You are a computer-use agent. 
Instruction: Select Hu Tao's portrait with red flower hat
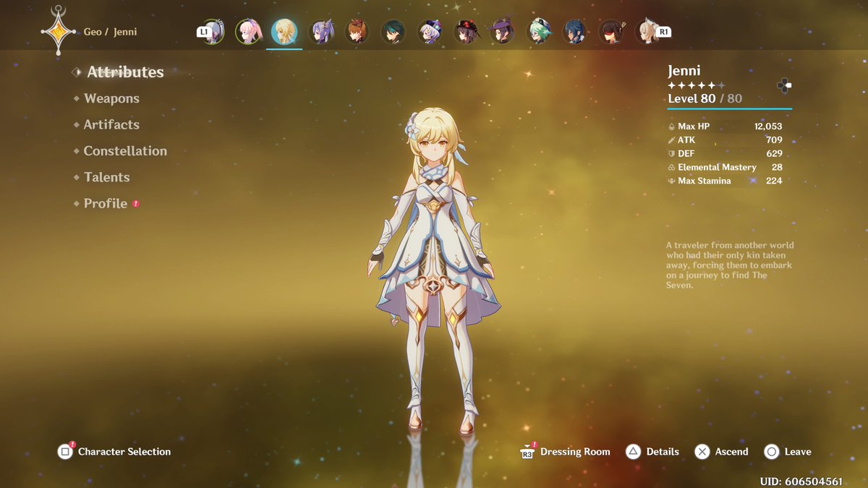click(466, 32)
